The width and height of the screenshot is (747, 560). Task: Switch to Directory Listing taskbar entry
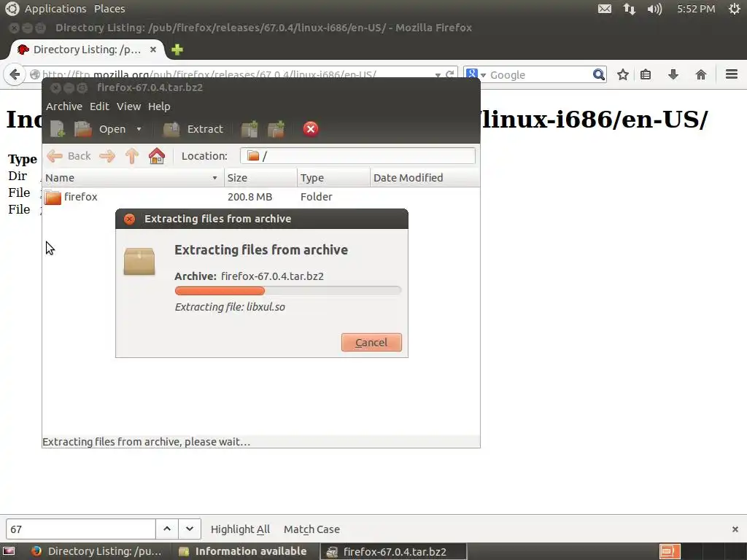(96, 551)
